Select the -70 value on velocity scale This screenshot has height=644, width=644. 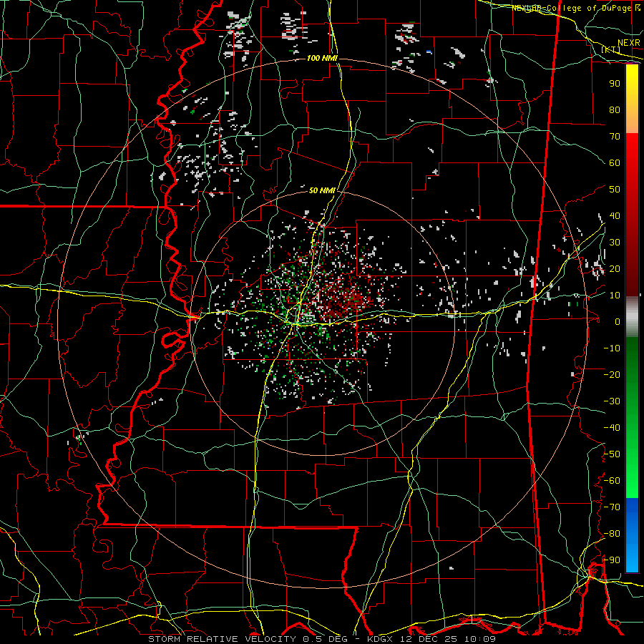pyautogui.click(x=612, y=507)
